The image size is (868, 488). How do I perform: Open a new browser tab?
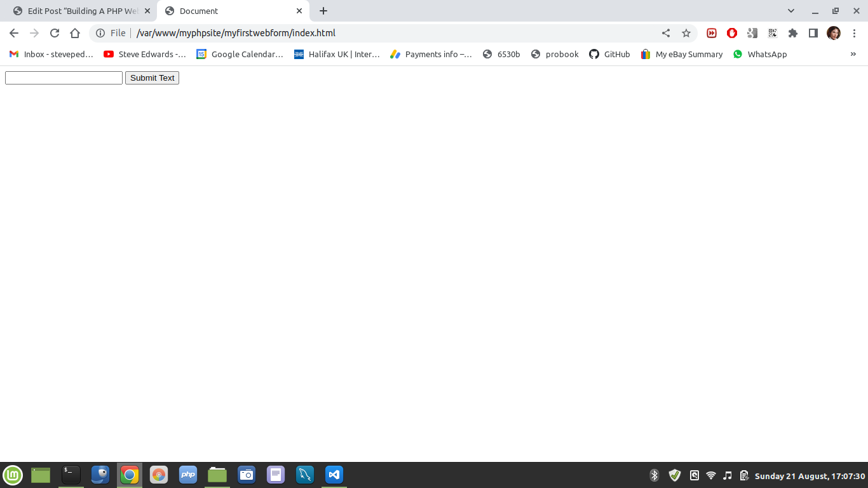click(323, 11)
